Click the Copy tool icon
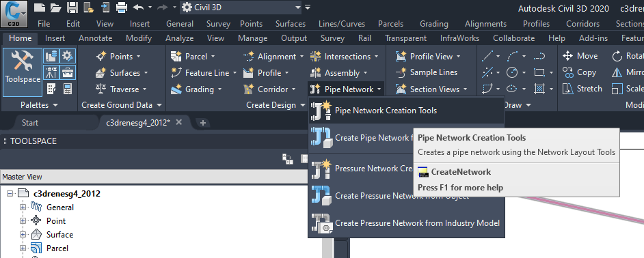The image size is (644, 258). pos(567,72)
